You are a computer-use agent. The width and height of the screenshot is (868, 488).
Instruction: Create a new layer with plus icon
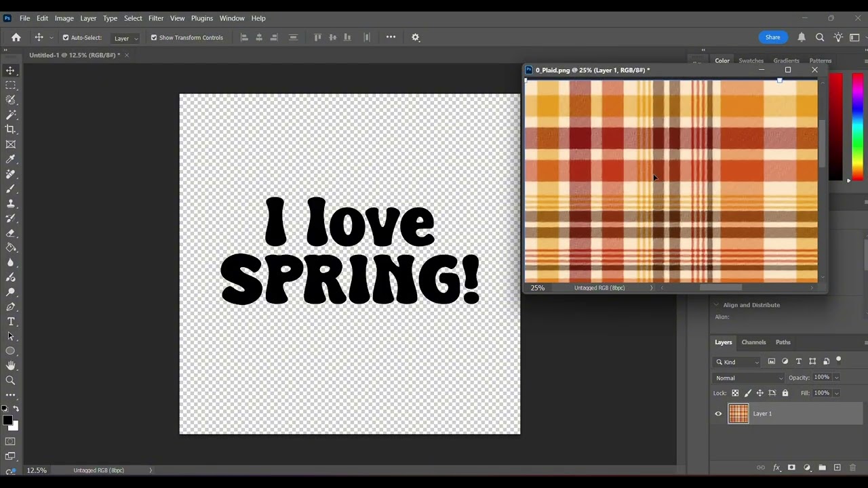click(837, 468)
